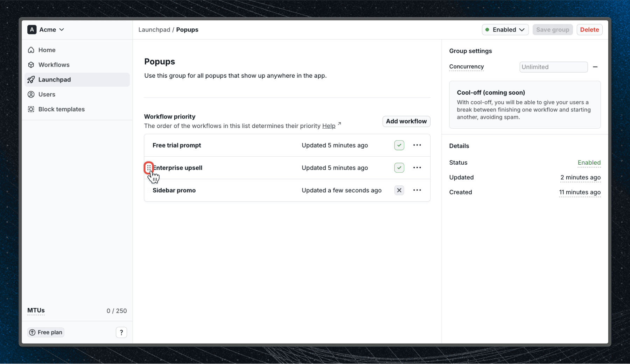Click the Add workflow button

(x=406, y=121)
